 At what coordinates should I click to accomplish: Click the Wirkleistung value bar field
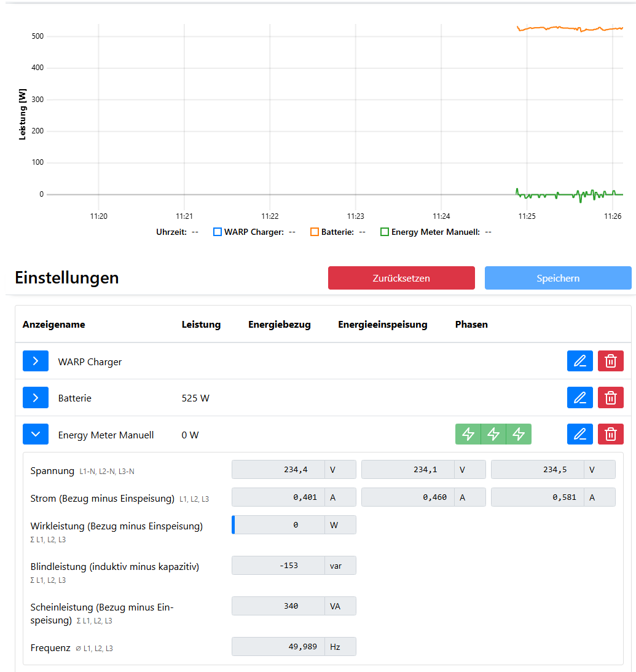pos(279,525)
